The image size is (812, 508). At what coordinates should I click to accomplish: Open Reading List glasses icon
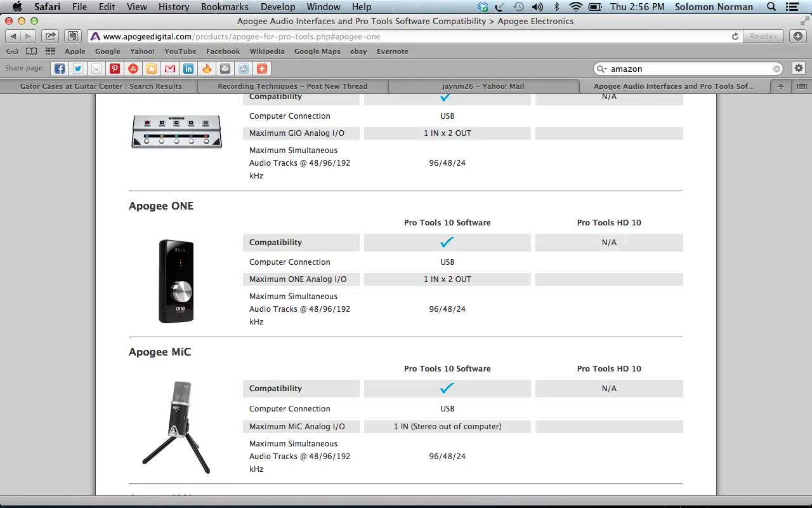coord(12,51)
